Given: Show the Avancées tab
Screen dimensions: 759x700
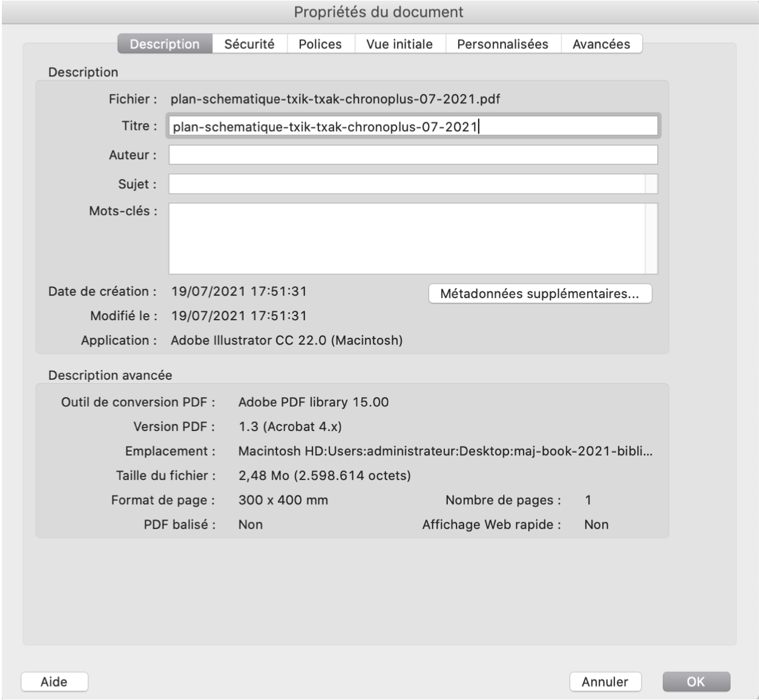Looking at the screenshot, I should coord(601,44).
